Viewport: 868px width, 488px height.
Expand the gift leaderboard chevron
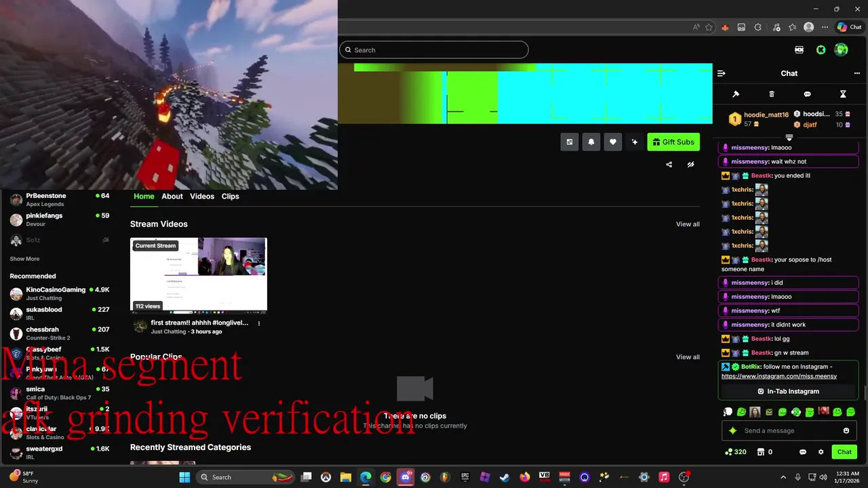[789, 138]
